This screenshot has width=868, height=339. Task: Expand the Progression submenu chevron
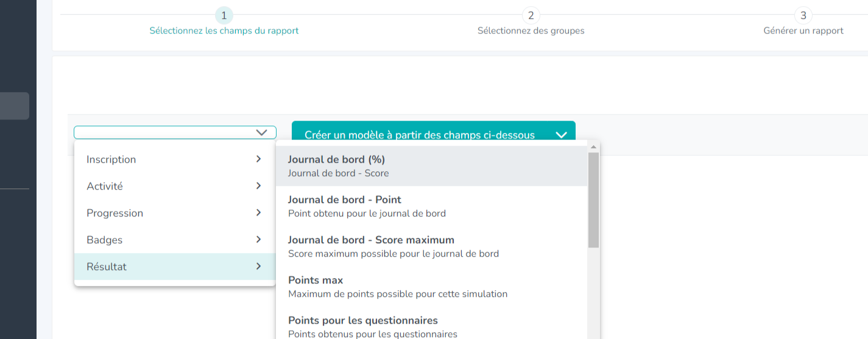coord(259,213)
